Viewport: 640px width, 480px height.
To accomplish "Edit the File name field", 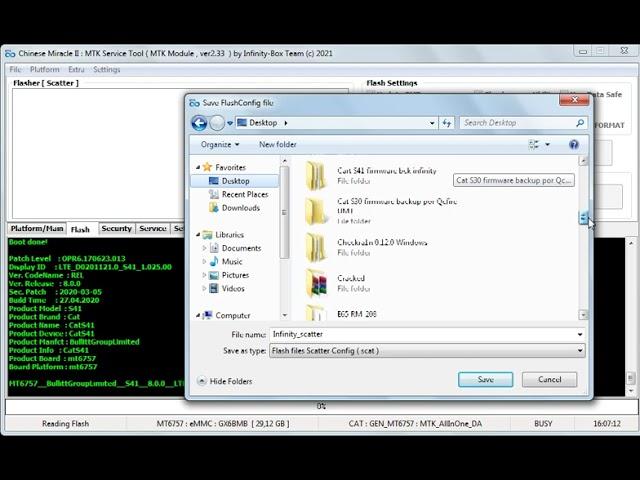I will [422, 334].
